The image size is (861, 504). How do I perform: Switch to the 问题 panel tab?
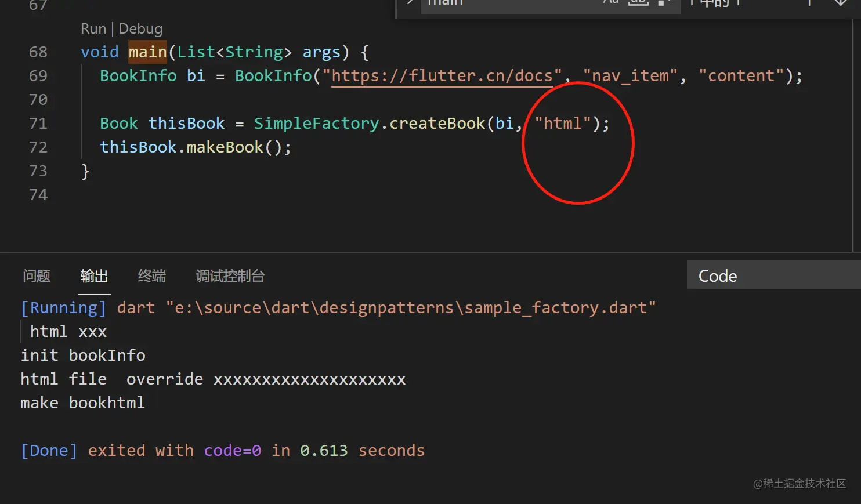(37, 276)
